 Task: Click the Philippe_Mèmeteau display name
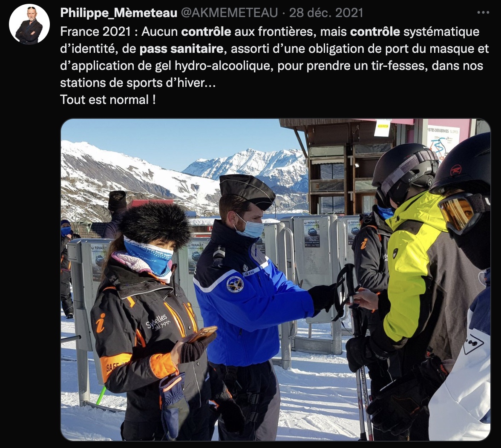tap(118, 13)
